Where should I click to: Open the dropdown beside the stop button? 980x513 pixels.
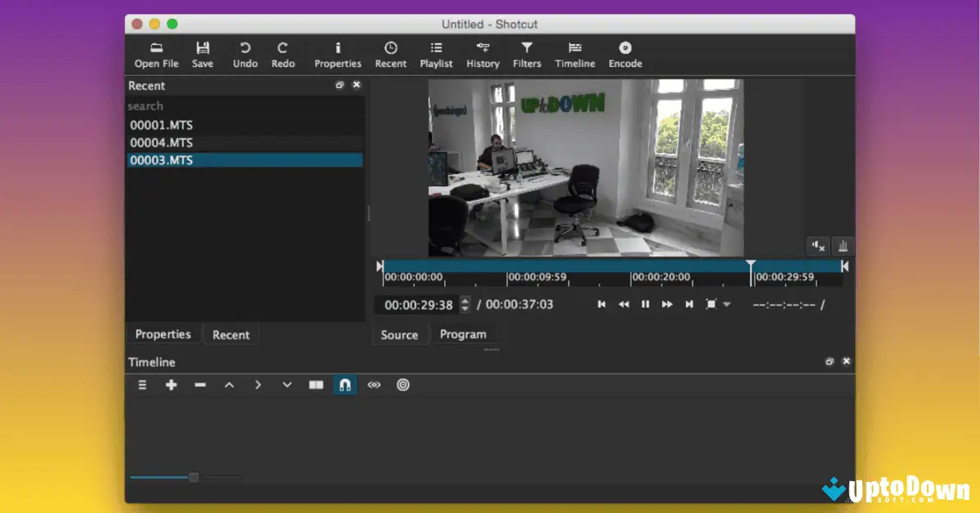[x=725, y=304]
